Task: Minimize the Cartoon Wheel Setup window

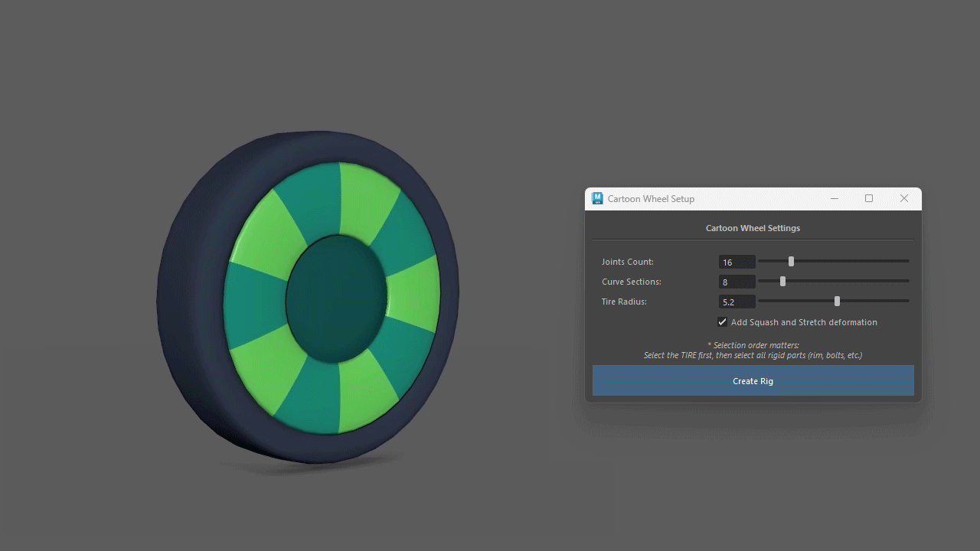Action: coord(835,198)
